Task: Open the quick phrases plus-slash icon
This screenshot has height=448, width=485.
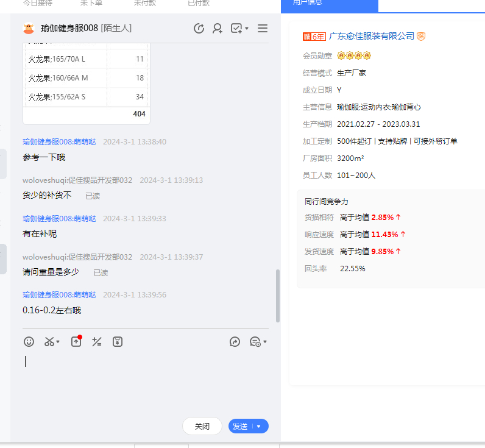Action: tap(96, 342)
